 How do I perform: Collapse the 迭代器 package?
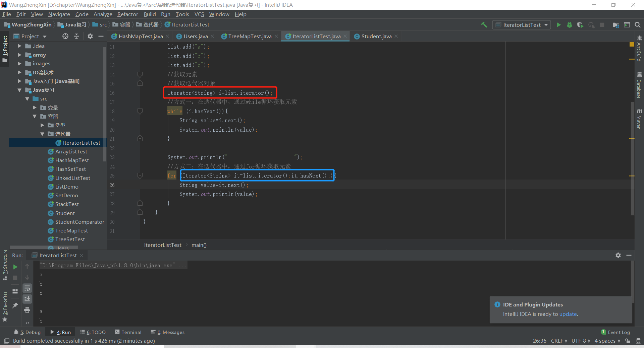[42, 134]
